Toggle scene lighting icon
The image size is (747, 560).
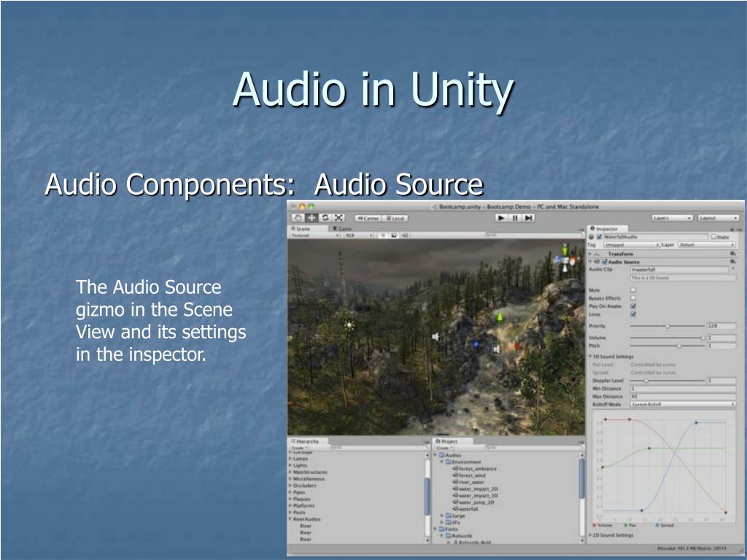[384, 236]
